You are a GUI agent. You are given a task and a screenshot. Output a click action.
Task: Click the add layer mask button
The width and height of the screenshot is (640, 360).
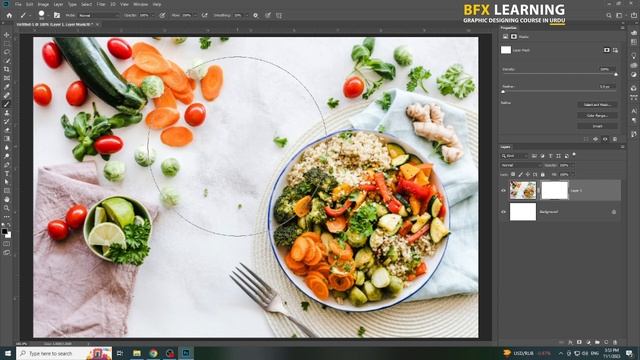[x=579, y=342]
